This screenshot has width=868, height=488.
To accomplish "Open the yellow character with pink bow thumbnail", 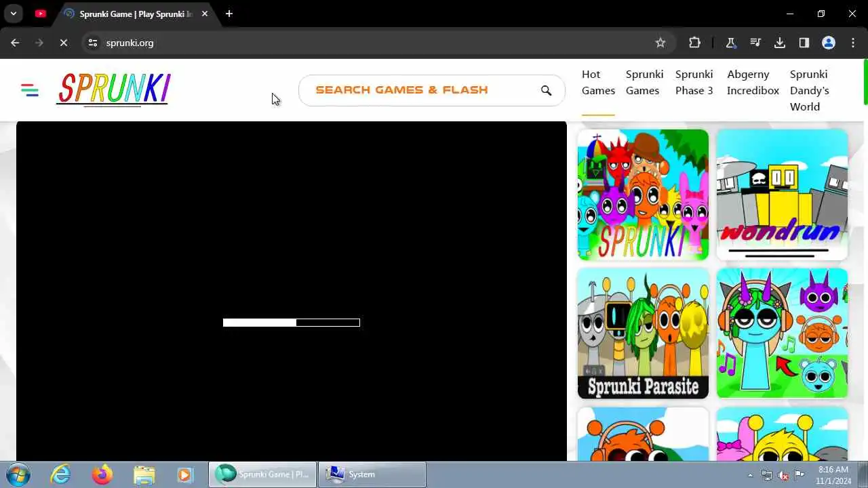I will (782, 434).
